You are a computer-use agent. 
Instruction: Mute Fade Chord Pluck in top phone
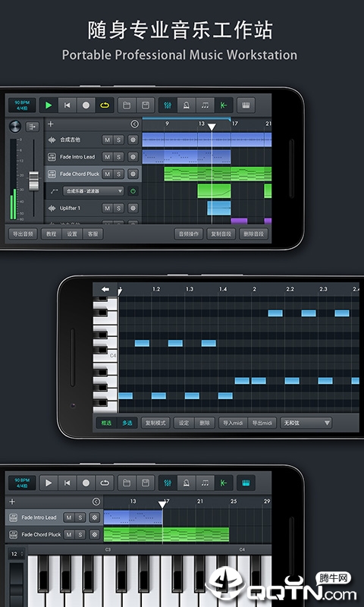pyautogui.click(x=107, y=174)
